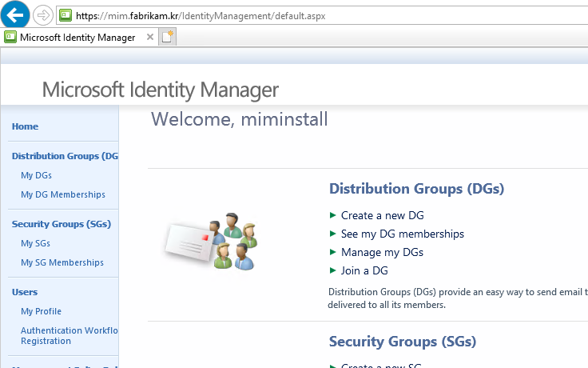
Task: Click the Distribution Groups (DGs) main heading
Action: tap(416, 189)
